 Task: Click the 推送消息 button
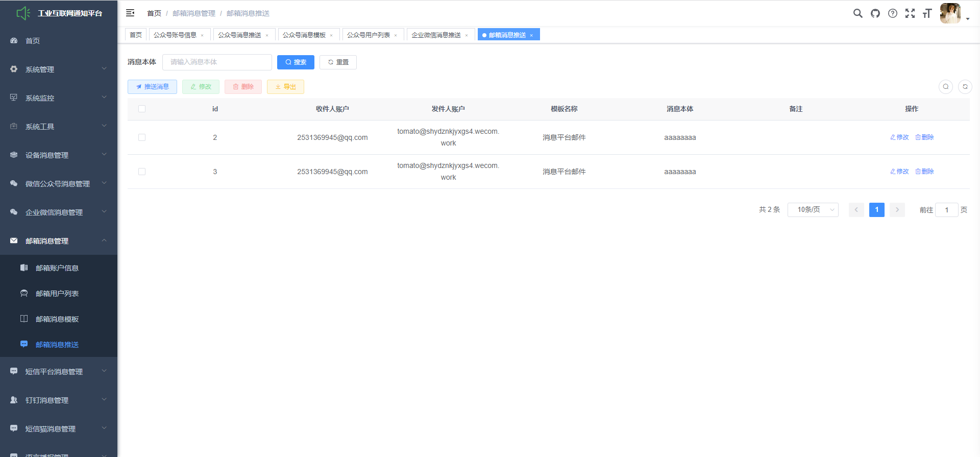(152, 87)
